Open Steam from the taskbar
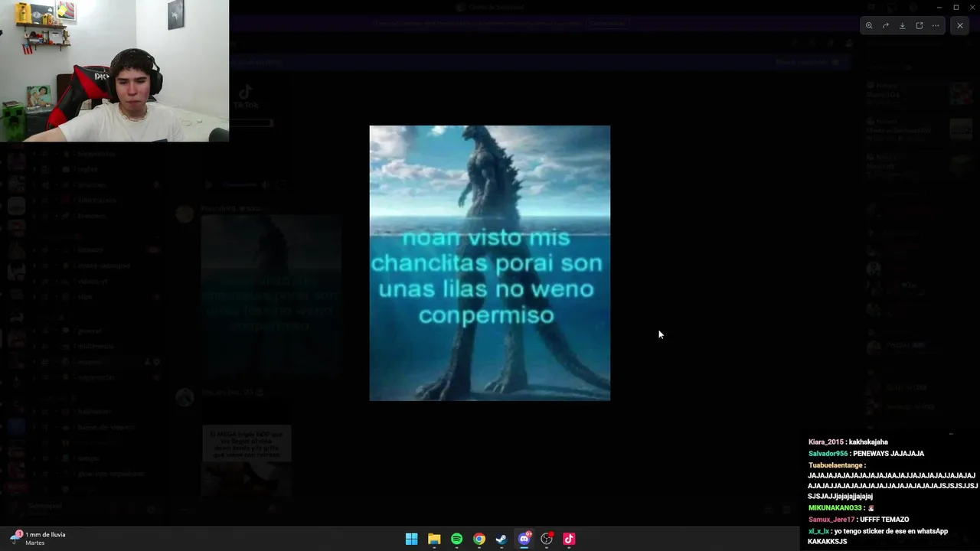Screen dimensions: 980x551 pyautogui.click(x=501, y=539)
